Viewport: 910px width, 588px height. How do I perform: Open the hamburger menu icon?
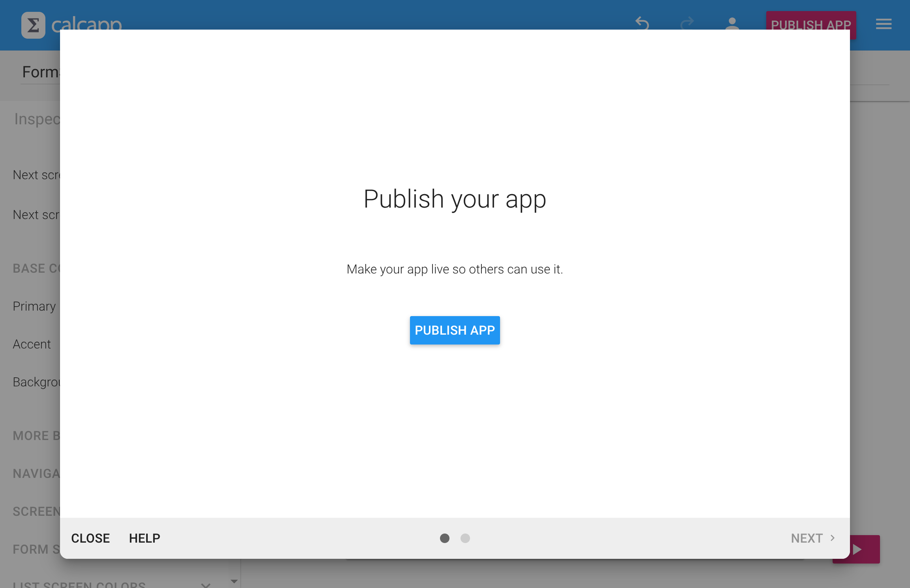[884, 24]
